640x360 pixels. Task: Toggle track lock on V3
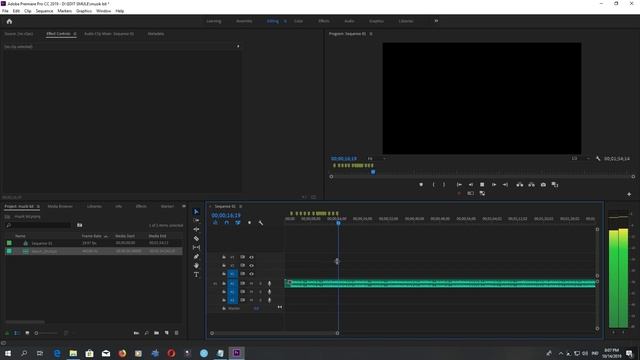click(x=224, y=257)
